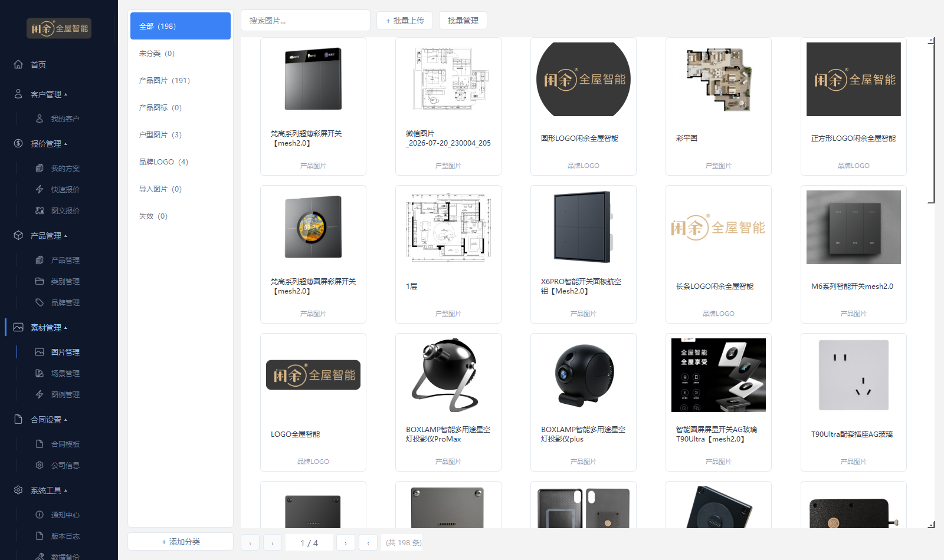Screen dimensions: 944x560
Task: Open the 梵高系列超薄圆屏彩屏开关 card
Action: coord(313,254)
